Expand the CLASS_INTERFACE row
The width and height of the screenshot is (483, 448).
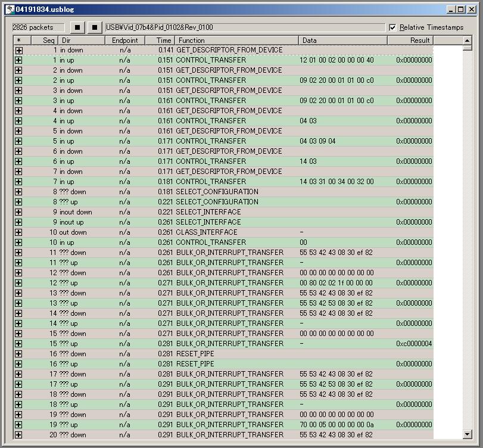click(x=18, y=232)
